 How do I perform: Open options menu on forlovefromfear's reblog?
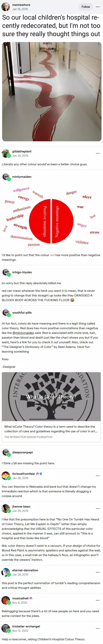click(98, 476)
